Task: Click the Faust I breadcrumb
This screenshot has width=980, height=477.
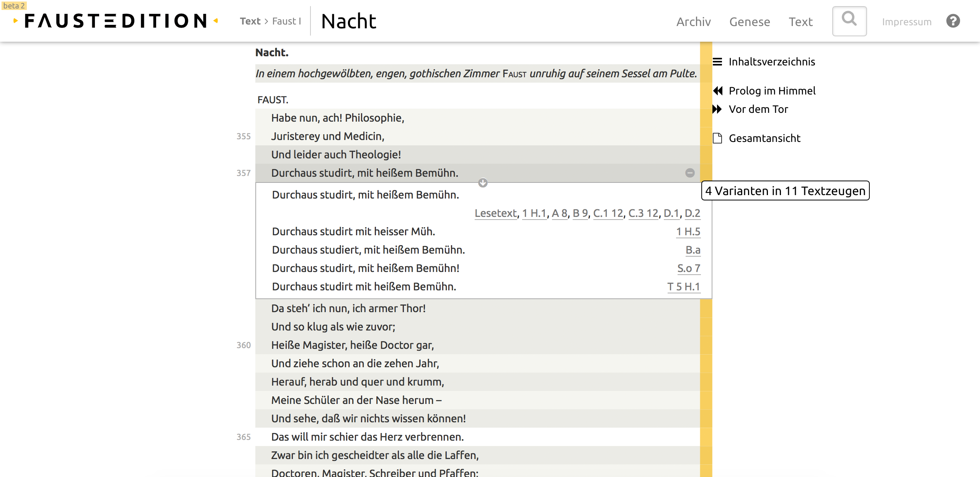Action: pyautogui.click(x=287, y=21)
